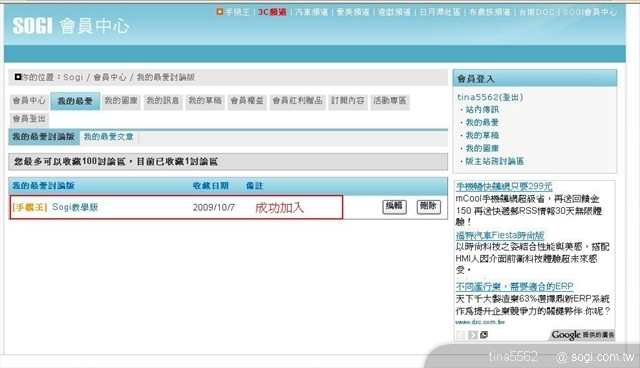Open 手機王 in the top navigation
Screen dimensions: 640x368
[x=238, y=12]
